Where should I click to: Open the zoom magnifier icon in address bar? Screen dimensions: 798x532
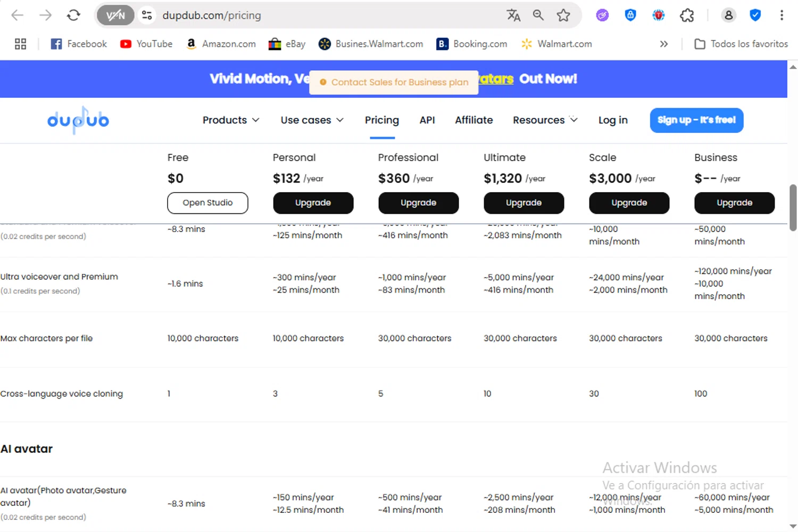click(538, 15)
